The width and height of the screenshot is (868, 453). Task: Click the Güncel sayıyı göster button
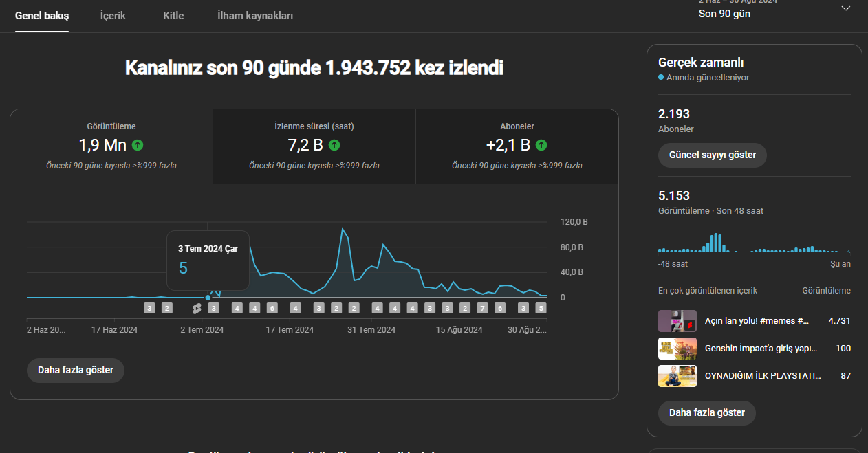click(x=713, y=155)
